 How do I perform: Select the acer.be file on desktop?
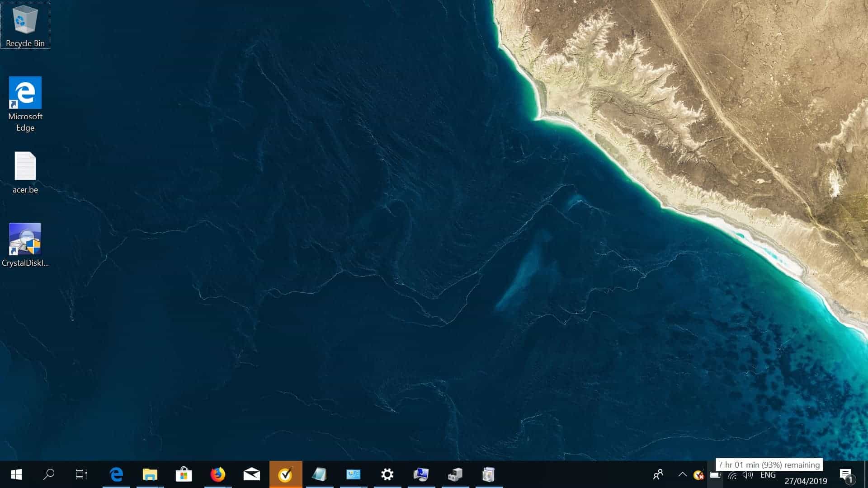click(x=25, y=173)
